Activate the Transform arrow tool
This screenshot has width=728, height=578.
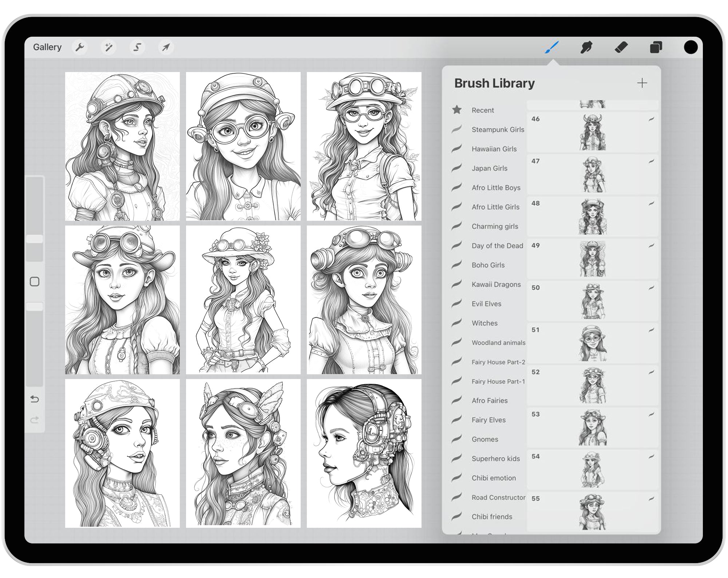[166, 47]
